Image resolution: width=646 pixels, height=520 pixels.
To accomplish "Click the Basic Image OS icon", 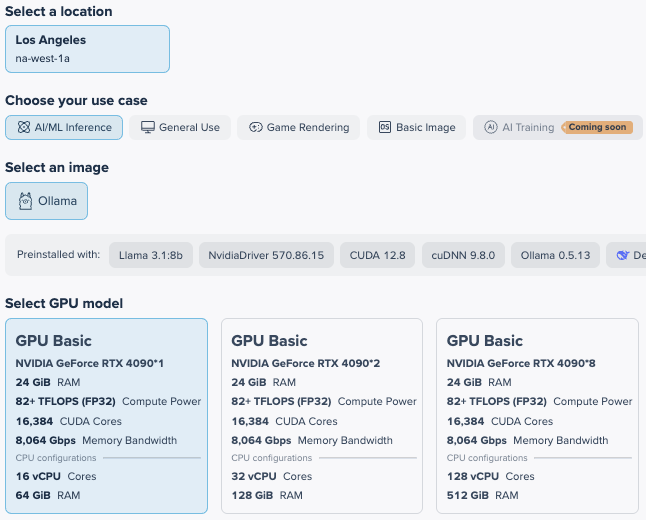I will pyautogui.click(x=385, y=128).
